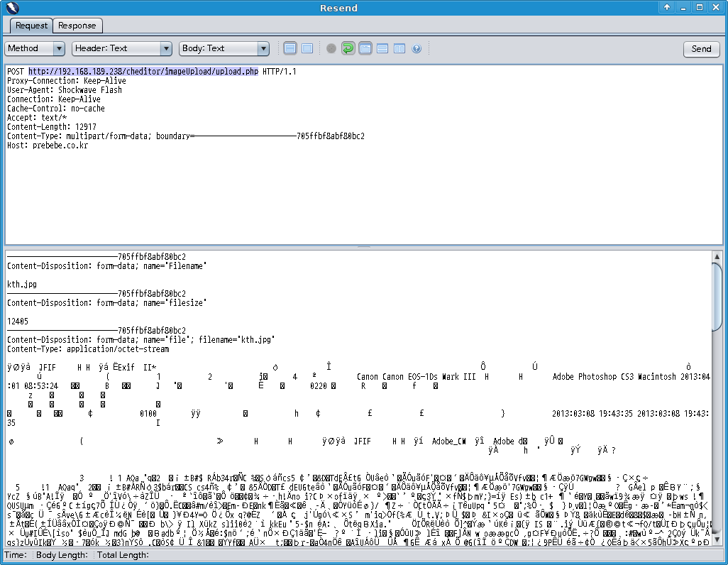Click the up-arrow window button in title bar
Viewport: 728px width, 565px height.
pos(667,7)
